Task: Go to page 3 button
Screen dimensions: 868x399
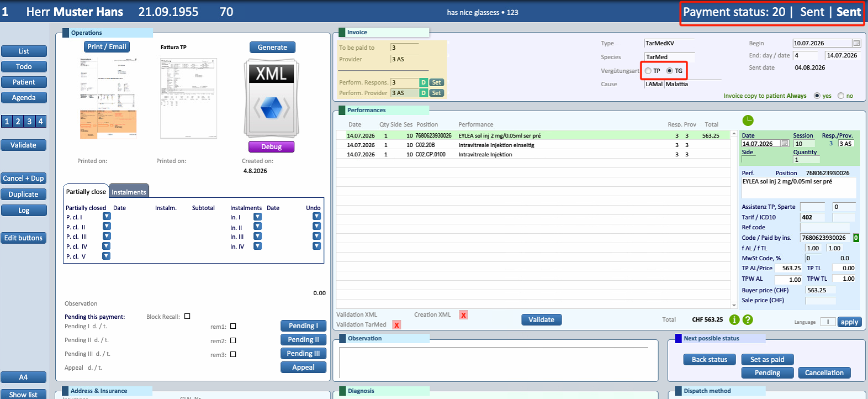Action: [29, 122]
